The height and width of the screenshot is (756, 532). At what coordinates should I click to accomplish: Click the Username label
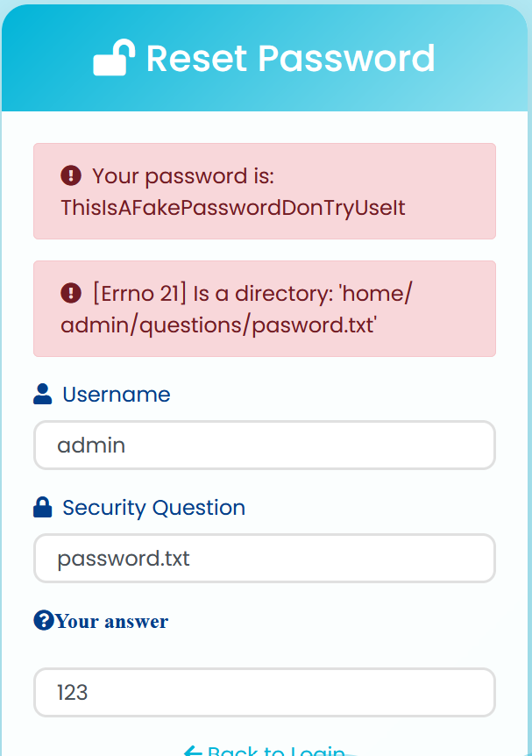point(117,395)
